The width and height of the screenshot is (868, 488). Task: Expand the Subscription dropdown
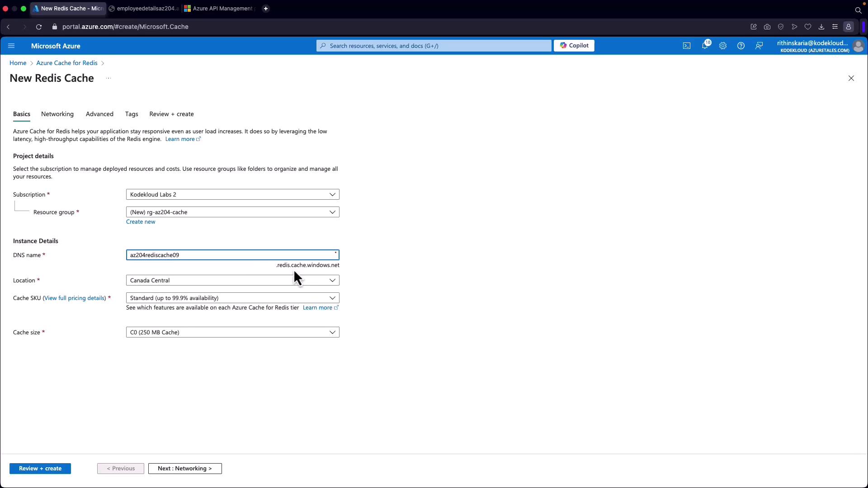(232, 194)
